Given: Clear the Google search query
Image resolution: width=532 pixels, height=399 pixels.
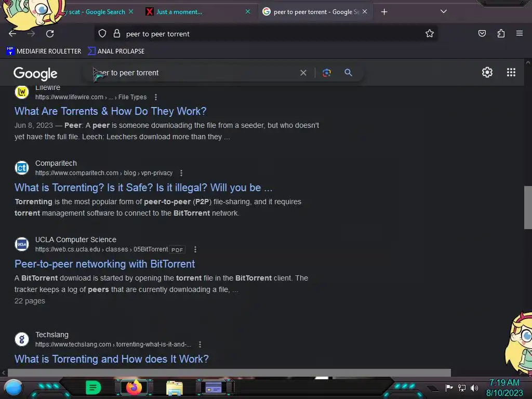Looking at the screenshot, I should point(303,73).
